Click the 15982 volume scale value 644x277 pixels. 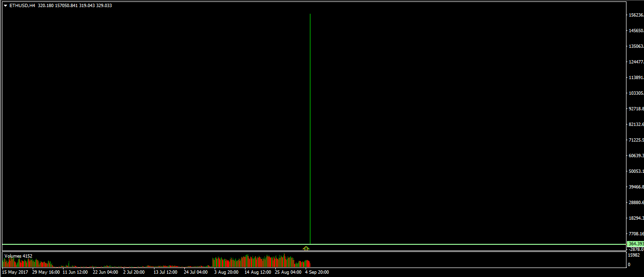(x=634, y=255)
